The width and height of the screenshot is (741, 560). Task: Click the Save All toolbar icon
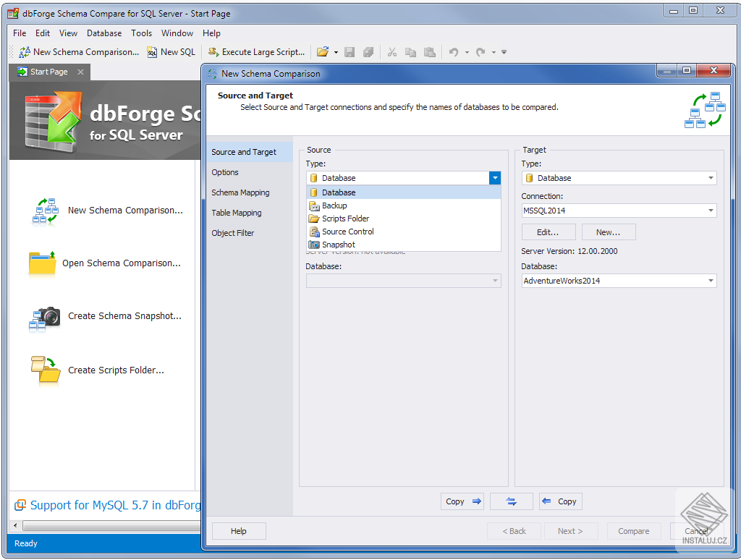[x=368, y=52]
